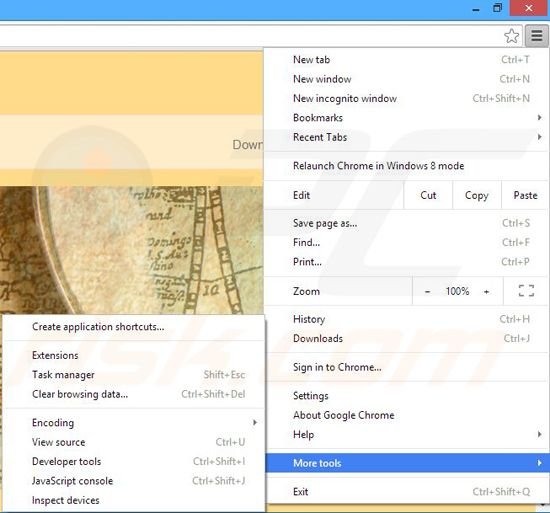Increase zoom with the plus button
Screen dimensions: 550x513
pos(487,291)
